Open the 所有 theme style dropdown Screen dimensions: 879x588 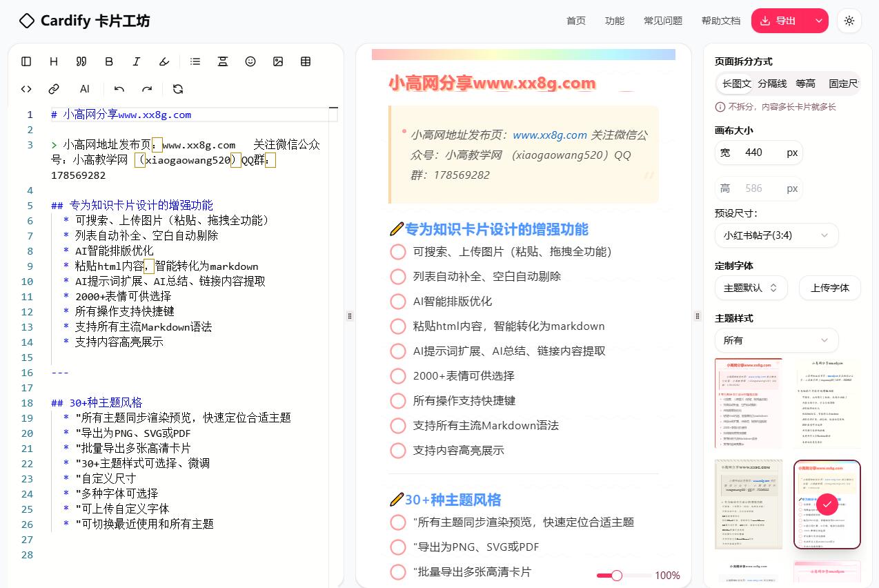coord(776,340)
